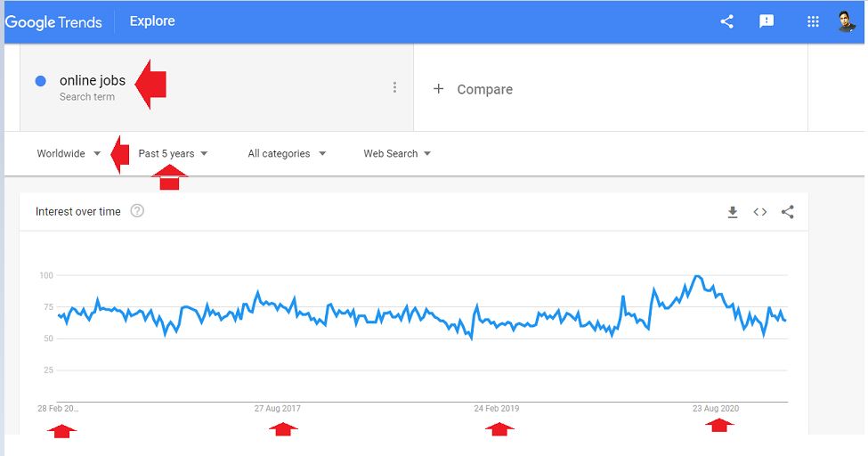Click the 27 Aug 2017 axis label
Screen dimensions: 868x456
pos(278,409)
